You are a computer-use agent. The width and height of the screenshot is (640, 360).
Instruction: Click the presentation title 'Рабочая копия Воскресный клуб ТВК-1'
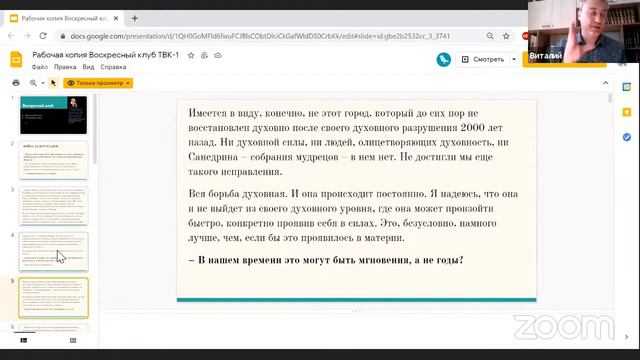pos(105,55)
